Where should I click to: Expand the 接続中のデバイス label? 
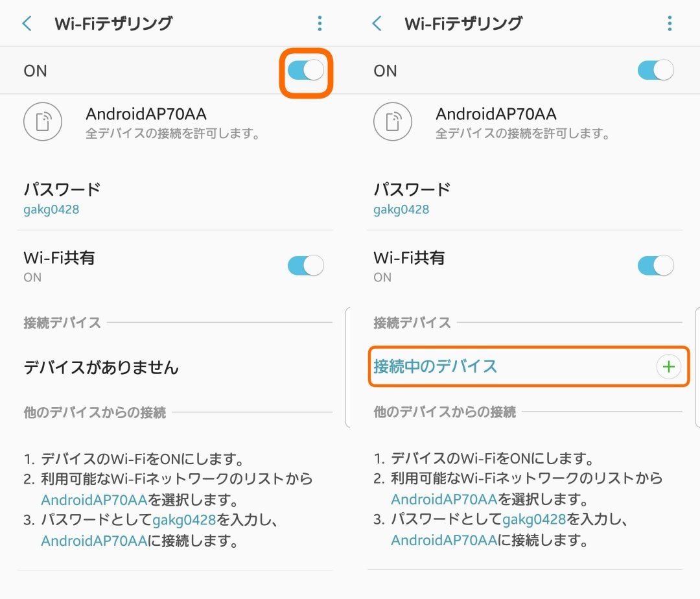[x=435, y=367]
